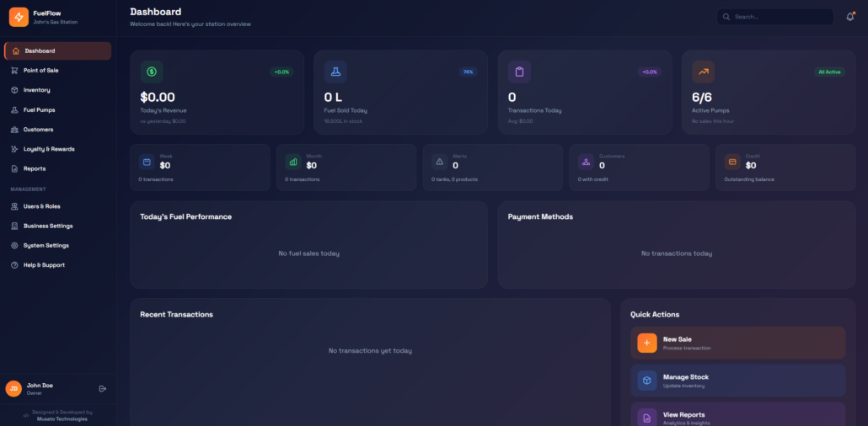Click the flask icon on Fuel Sold card

tap(335, 72)
